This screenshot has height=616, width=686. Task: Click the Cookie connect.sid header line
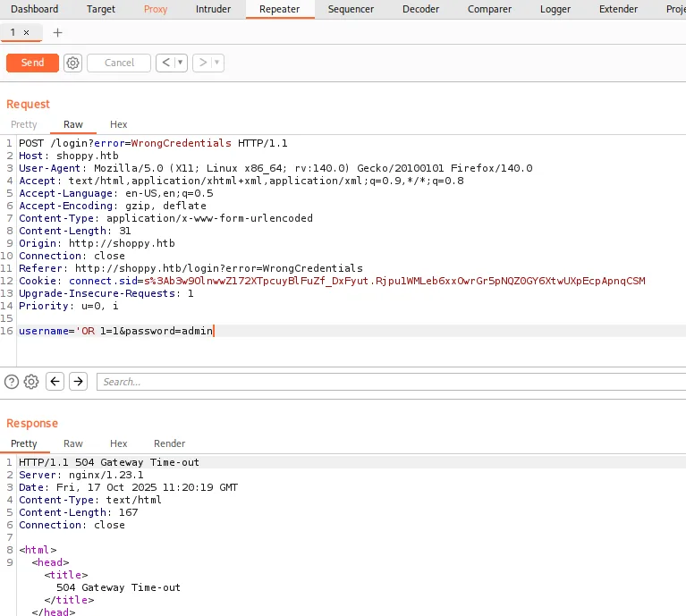click(332, 281)
